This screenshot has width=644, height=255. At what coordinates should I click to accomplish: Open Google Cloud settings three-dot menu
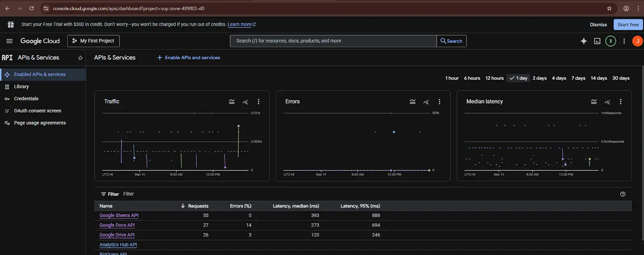coord(624,41)
